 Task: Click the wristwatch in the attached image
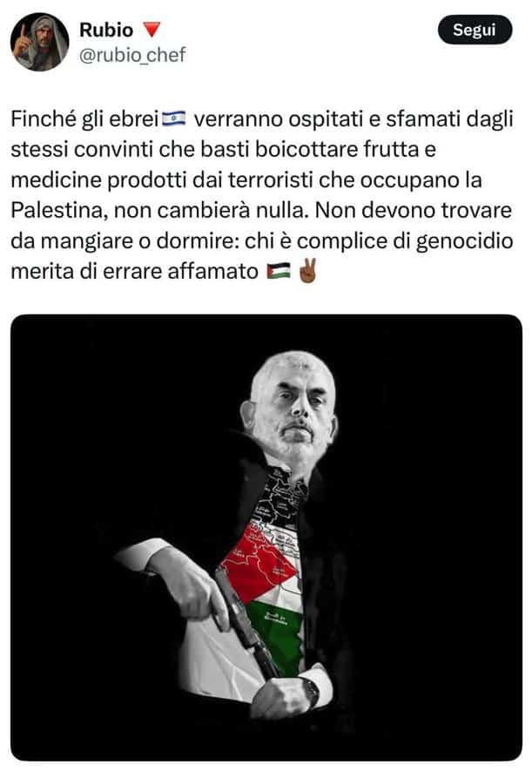[x=311, y=693]
